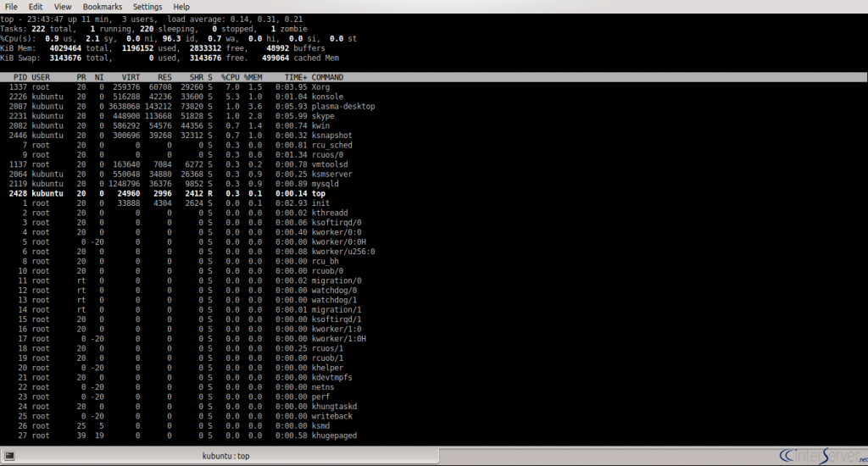The image size is (868, 466).
Task: Click the mysqld process name
Action: coord(325,184)
